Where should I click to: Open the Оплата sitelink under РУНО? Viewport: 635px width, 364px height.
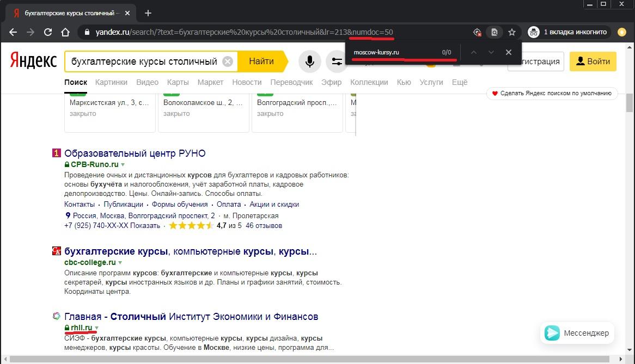pyautogui.click(x=229, y=204)
